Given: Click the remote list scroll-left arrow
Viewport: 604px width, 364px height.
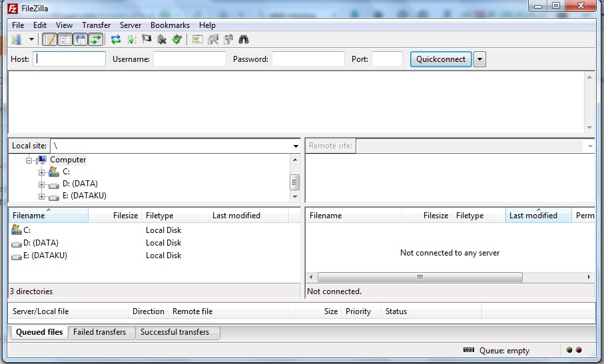Looking at the screenshot, I should click(311, 277).
